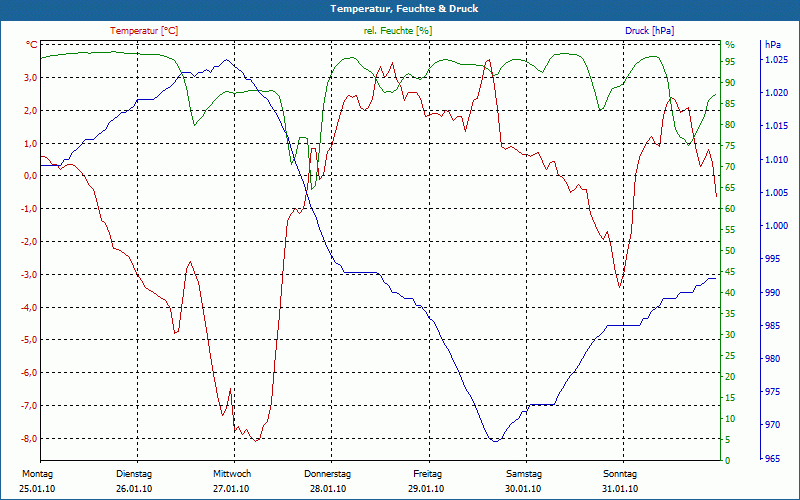Click the '1.020' pressure axis value
Viewport: 800px width, 500px height.
point(777,93)
